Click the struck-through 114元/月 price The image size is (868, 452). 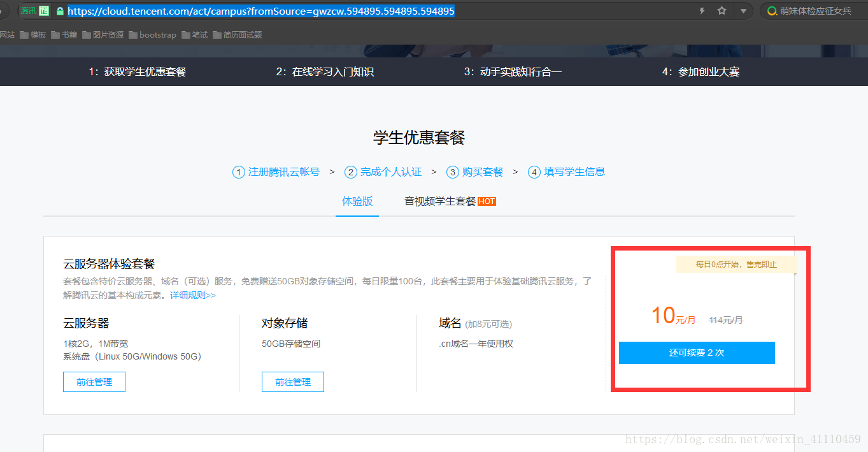(726, 320)
